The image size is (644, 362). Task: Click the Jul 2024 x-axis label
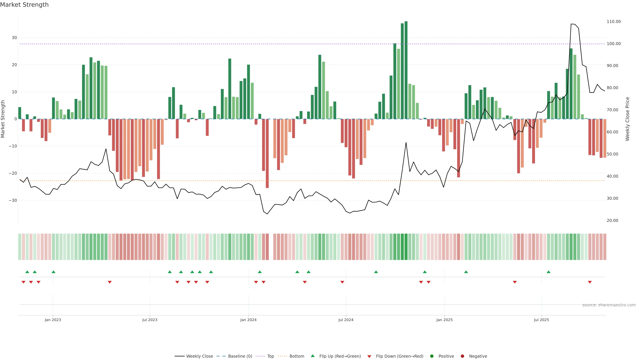[x=346, y=320]
